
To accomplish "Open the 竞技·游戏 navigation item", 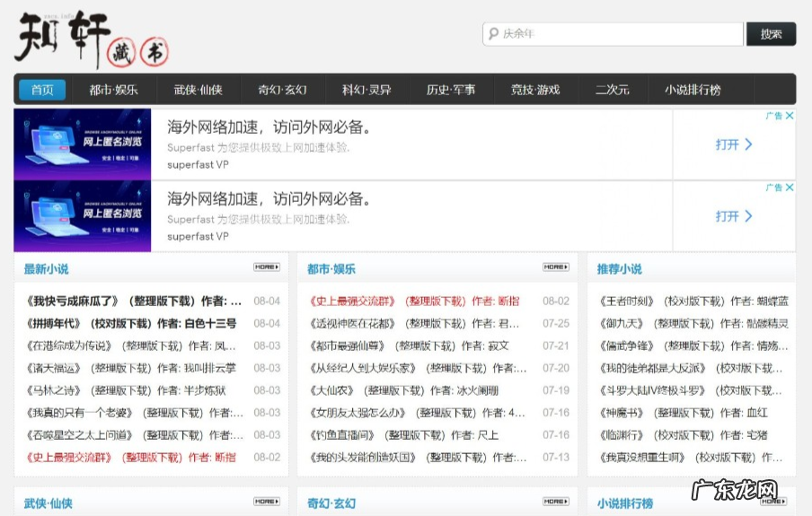I will [x=535, y=90].
